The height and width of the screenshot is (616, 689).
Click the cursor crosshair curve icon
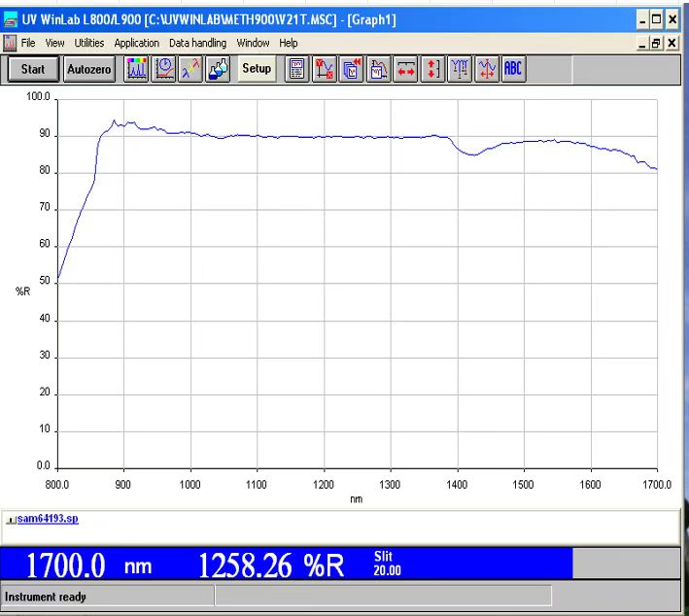(x=487, y=69)
